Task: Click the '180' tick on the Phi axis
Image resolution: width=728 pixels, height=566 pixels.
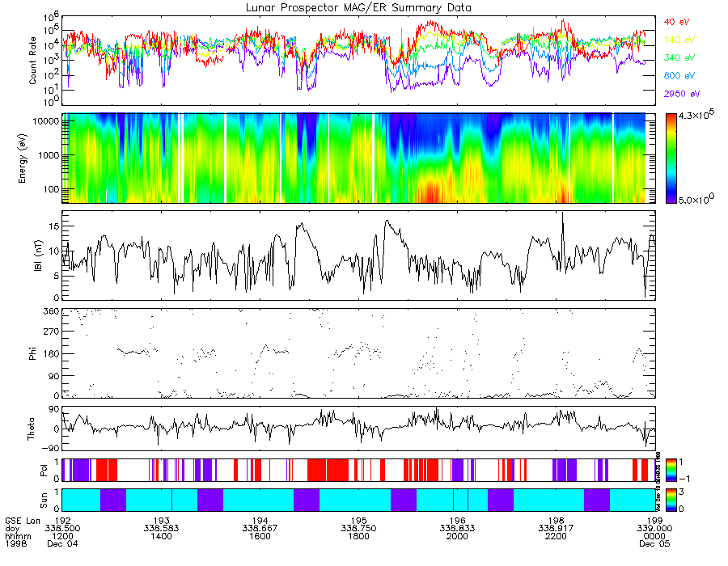Action: [x=52, y=353]
